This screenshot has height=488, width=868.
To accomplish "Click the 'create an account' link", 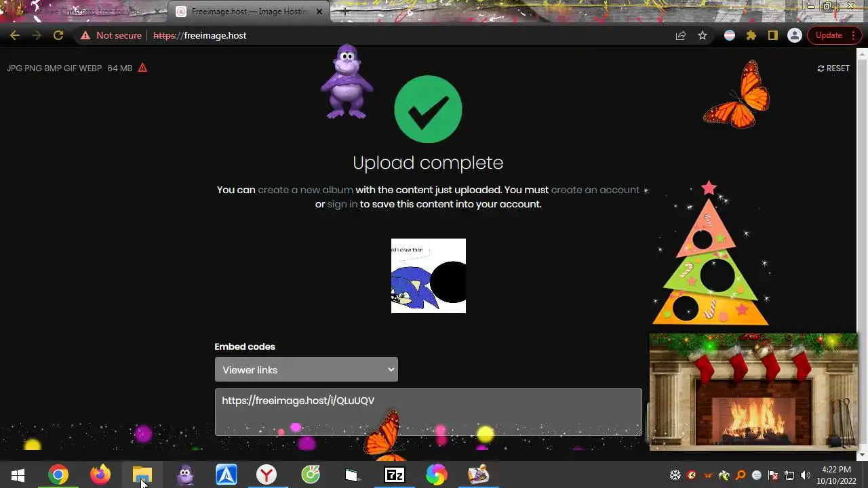I will (595, 190).
